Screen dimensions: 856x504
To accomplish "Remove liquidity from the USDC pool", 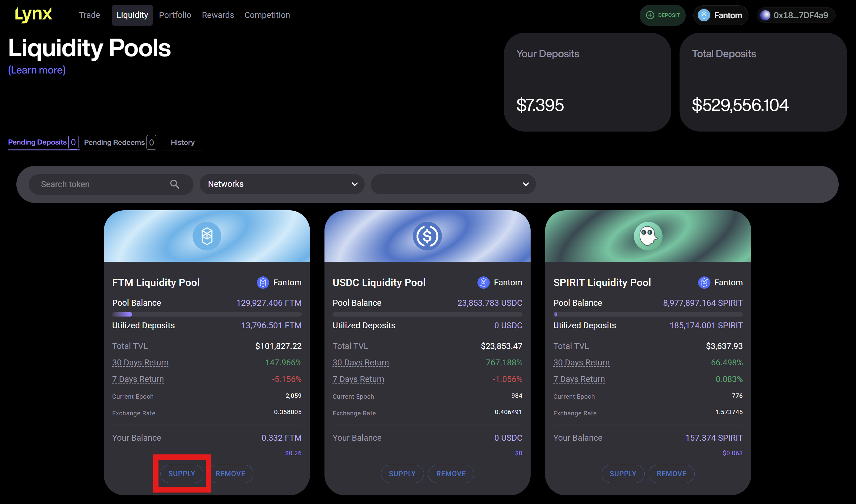I will (451, 473).
